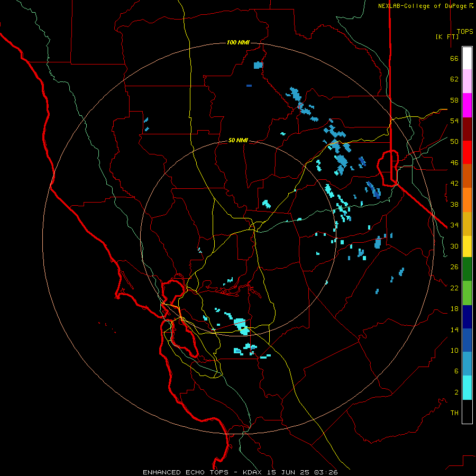Click the 'KDAX' radar site identifier

[x=252, y=472]
